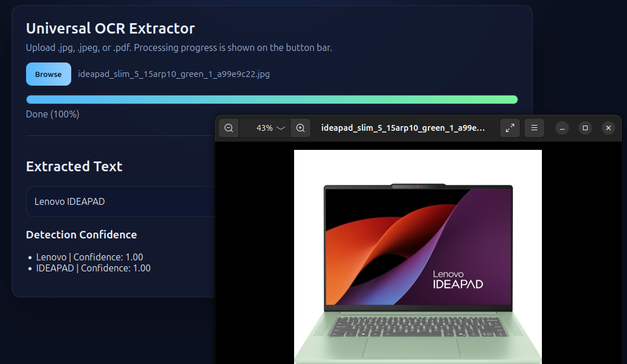Click the zoom in magnifier icon
Image resolution: width=627 pixels, height=364 pixels.
(300, 128)
